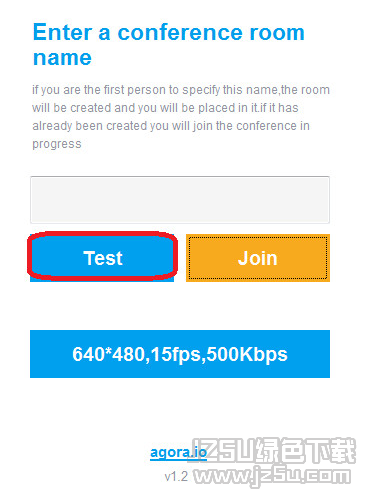Click the JZ5U watermark logo
This screenshot has width=369, height=502.
[x=274, y=451]
